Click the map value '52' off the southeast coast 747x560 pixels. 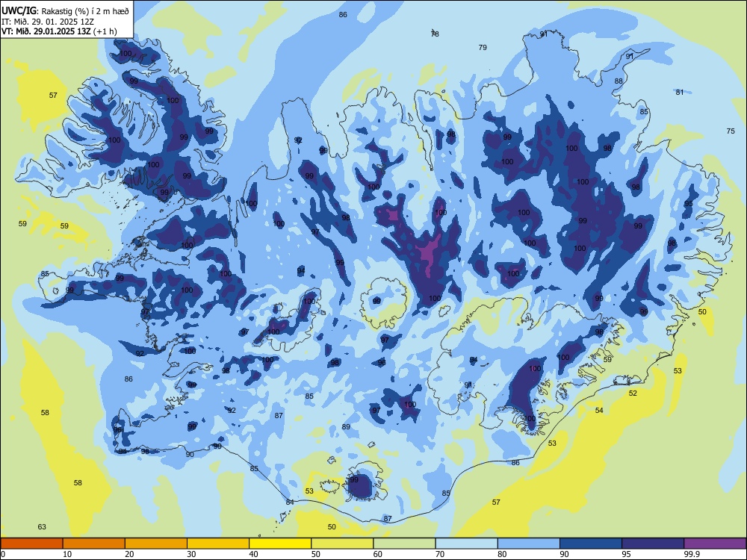[x=633, y=393]
